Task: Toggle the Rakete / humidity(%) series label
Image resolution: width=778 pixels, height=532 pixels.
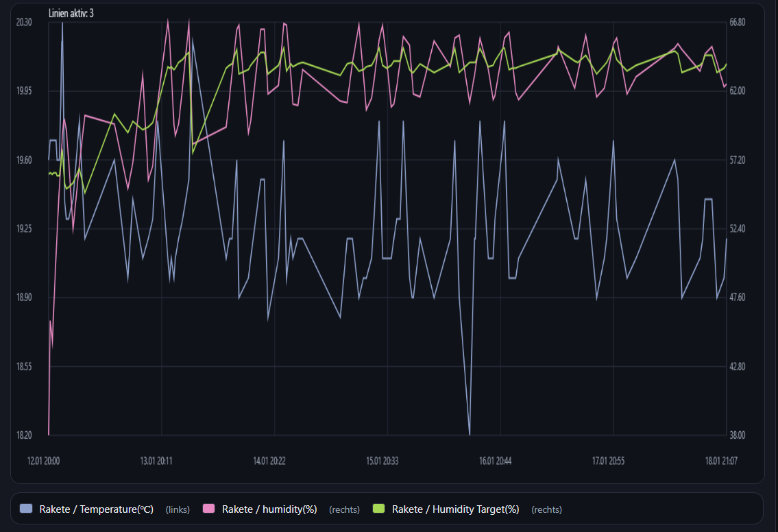Action: [269, 509]
